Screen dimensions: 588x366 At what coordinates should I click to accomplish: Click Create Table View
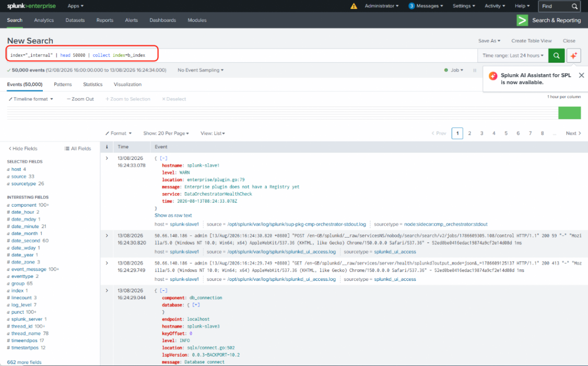click(x=532, y=41)
